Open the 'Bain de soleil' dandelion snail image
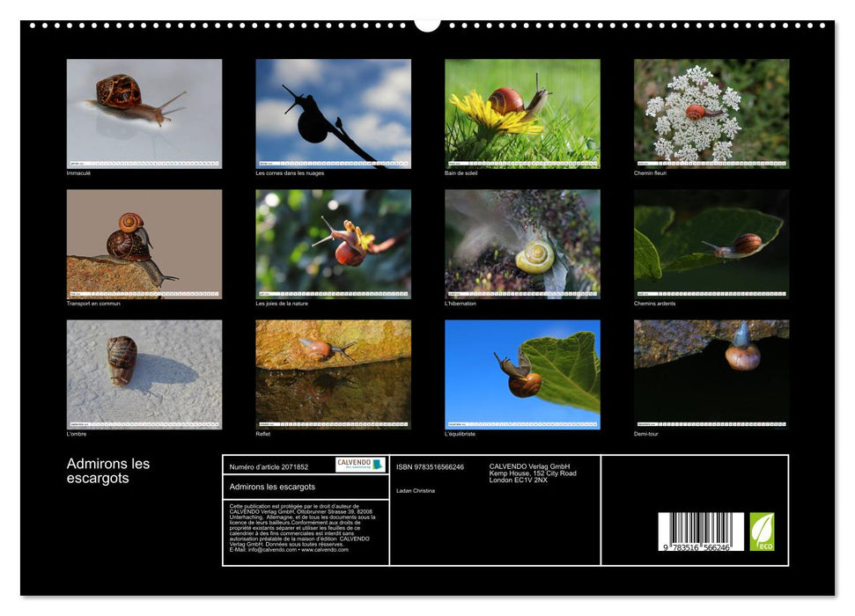This screenshot has height=616, width=855. click(x=522, y=114)
